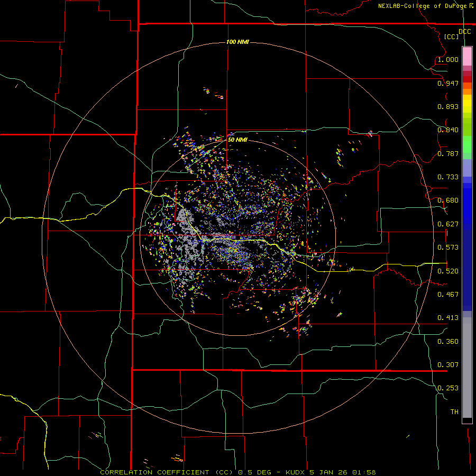Click the 0.840 legend value
Viewport: 476px width, 476px height.
click(448, 130)
